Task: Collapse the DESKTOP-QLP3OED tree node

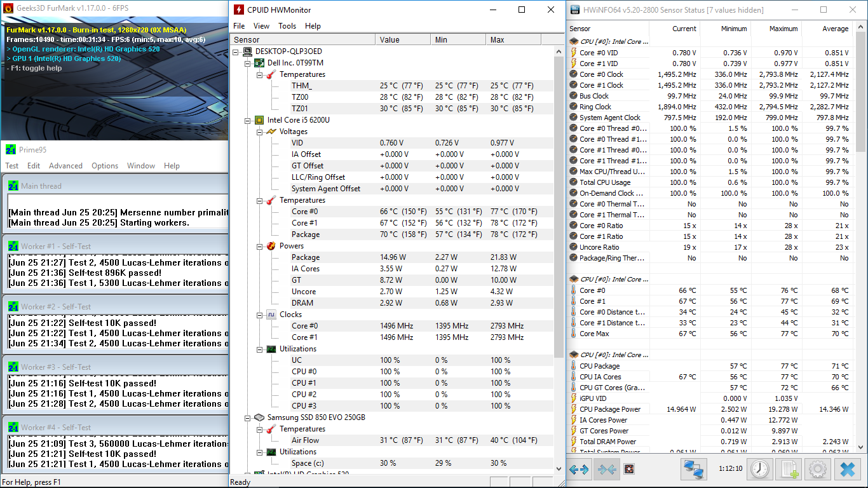Action: pyautogui.click(x=236, y=51)
